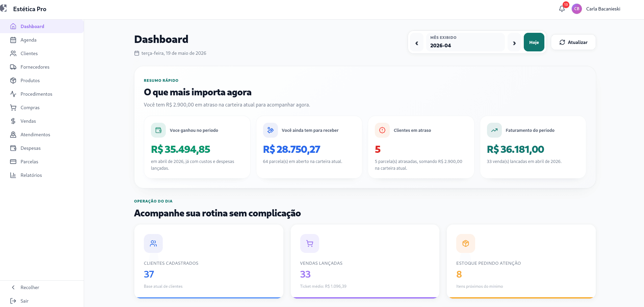Click 'Itens próximos do mínimo' text
644x307 pixels.
coord(480,286)
